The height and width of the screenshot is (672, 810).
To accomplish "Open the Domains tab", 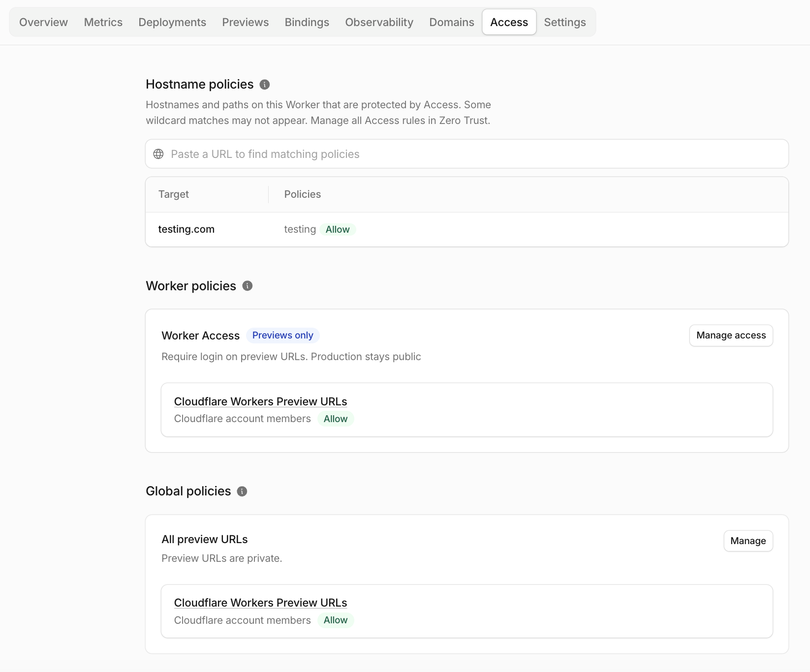I will tap(452, 22).
